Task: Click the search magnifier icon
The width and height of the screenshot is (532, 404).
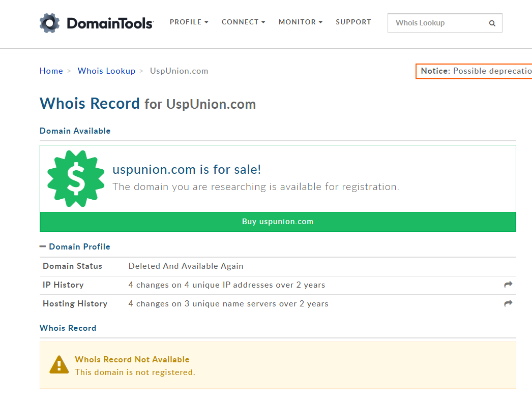Action: coord(492,23)
